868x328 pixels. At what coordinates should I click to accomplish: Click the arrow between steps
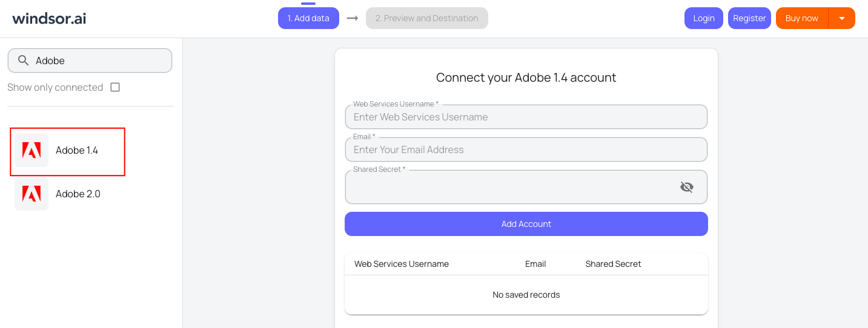point(353,18)
